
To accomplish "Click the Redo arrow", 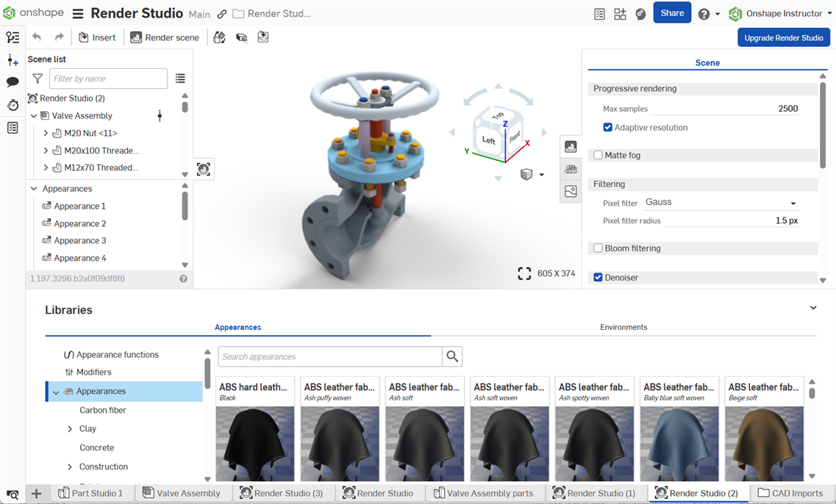I will 59,37.
